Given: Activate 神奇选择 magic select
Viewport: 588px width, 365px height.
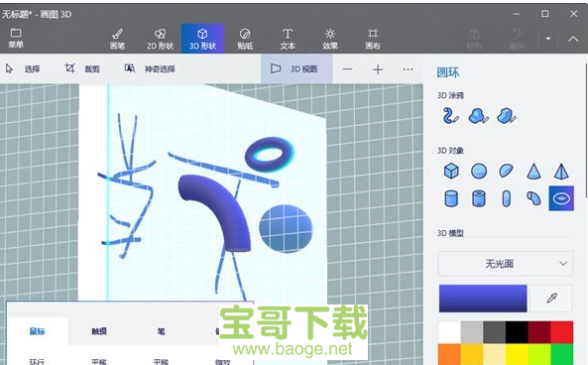Looking at the screenshot, I should pos(150,68).
